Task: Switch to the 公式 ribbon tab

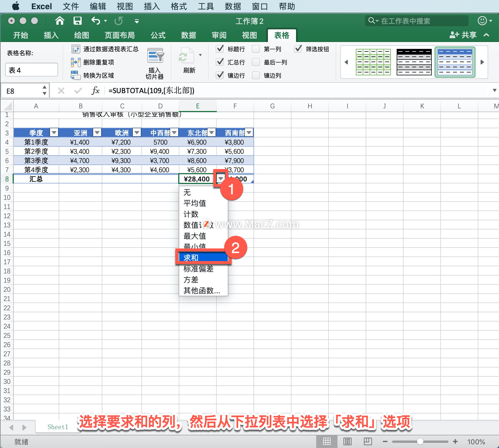Action: coord(158,35)
